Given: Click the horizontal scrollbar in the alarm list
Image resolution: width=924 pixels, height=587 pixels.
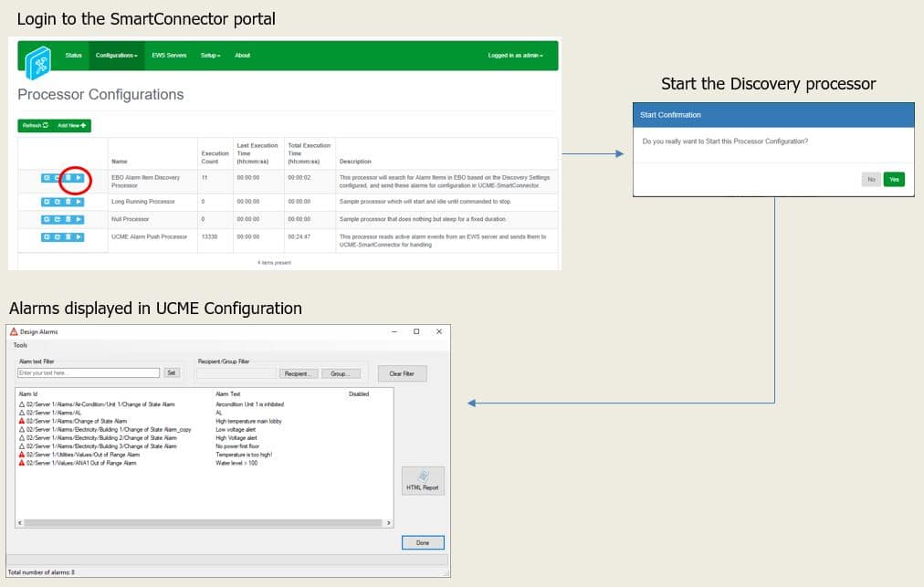Looking at the screenshot, I should [204, 523].
